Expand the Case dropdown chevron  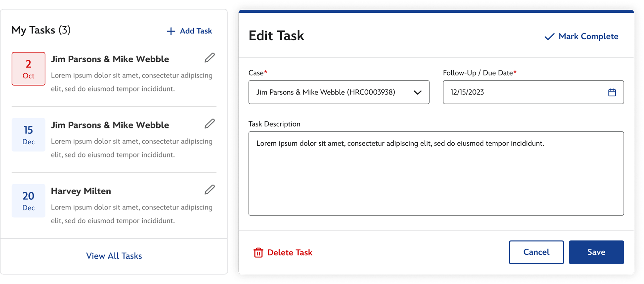coord(418,92)
